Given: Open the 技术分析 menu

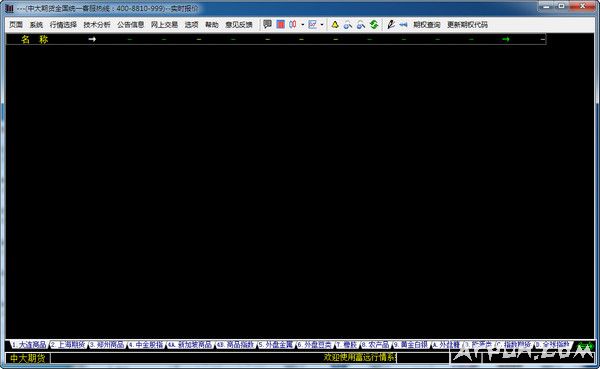Looking at the screenshot, I should [97, 24].
